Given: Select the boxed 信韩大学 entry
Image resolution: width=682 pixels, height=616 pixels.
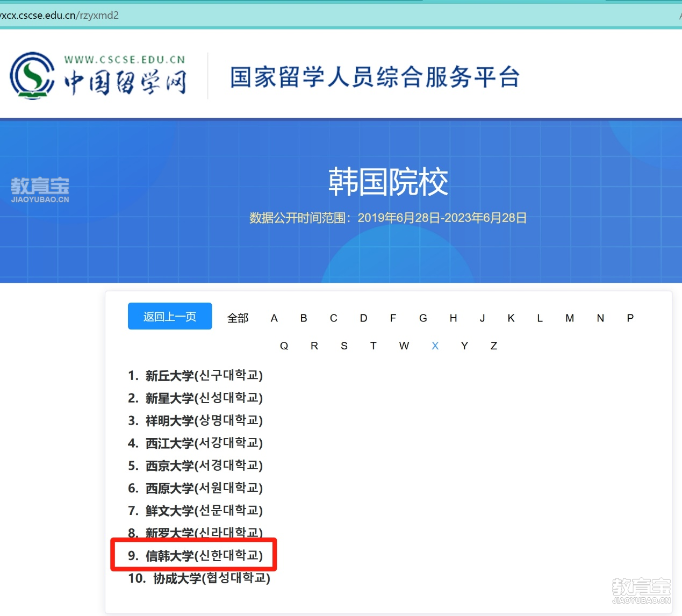Looking at the screenshot, I should coord(196,555).
